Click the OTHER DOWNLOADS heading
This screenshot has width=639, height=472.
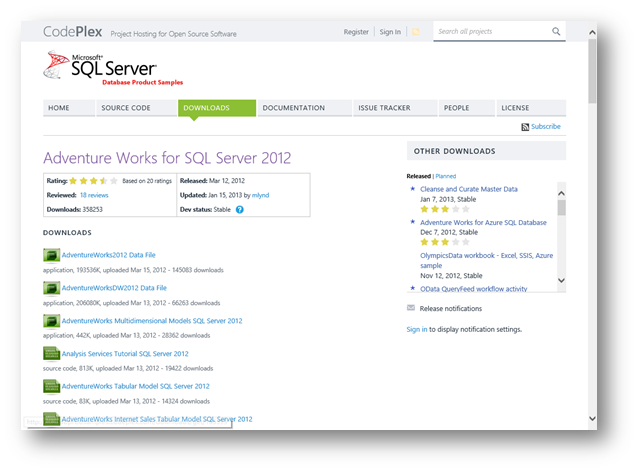(x=454, y=151)
